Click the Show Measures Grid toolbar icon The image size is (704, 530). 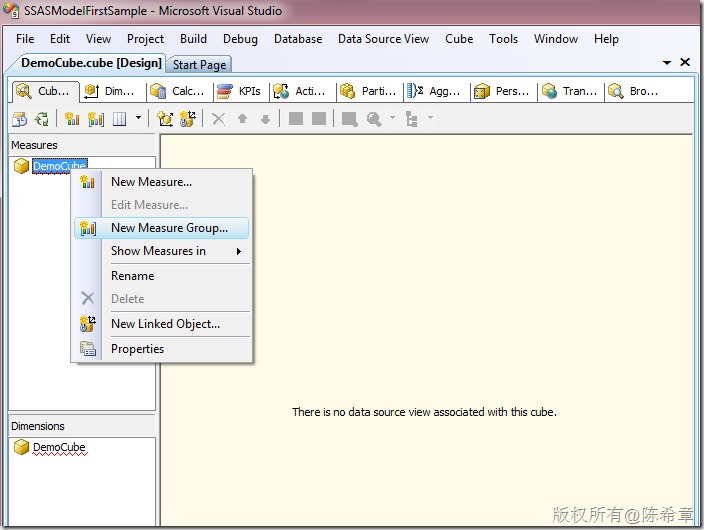[119, 119]
